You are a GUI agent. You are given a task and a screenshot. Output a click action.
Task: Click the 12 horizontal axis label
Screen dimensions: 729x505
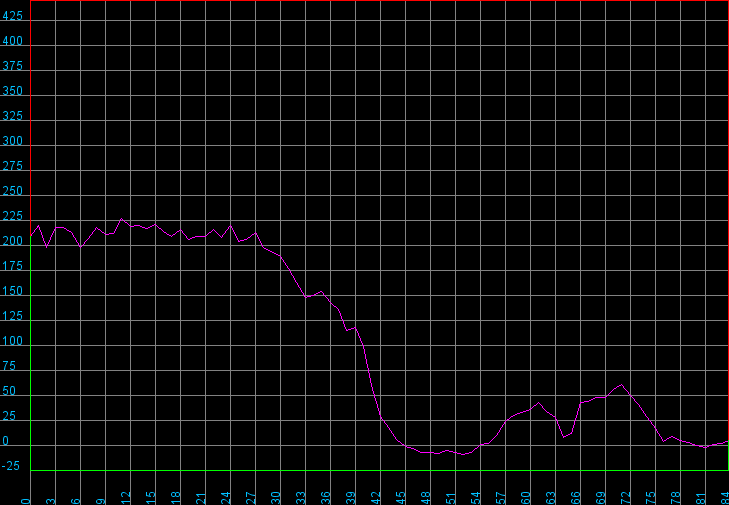[x=126, y=498]
